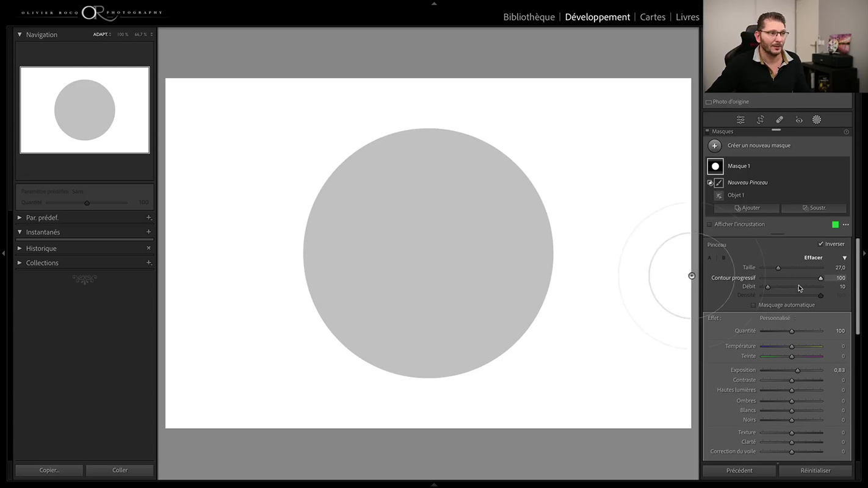The width and height of the screenshot is (868, 488).
Task: Click the Réinitialiser button
Action: coord(816,470)
